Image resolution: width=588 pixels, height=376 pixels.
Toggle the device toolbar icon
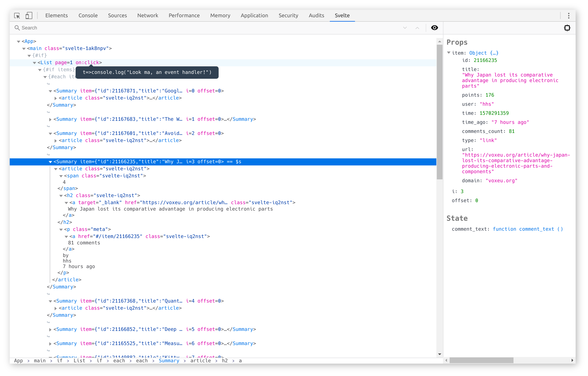pos(29,15)
